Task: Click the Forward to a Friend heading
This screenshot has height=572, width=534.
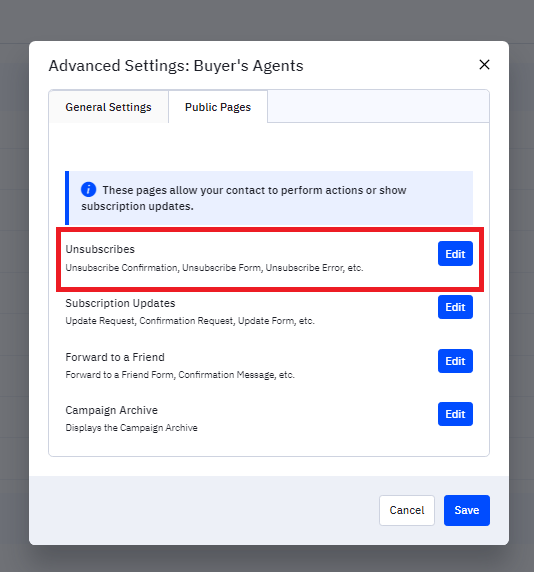Action: 115,357
